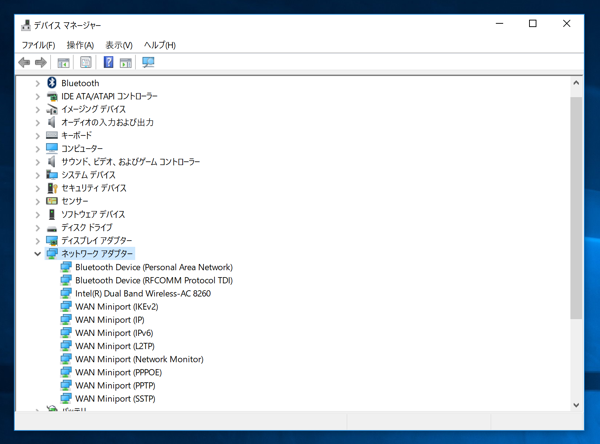Click the scrollbar down arrow
The image size is (600, 444).
pyautogui.click(x=576, y=405)
